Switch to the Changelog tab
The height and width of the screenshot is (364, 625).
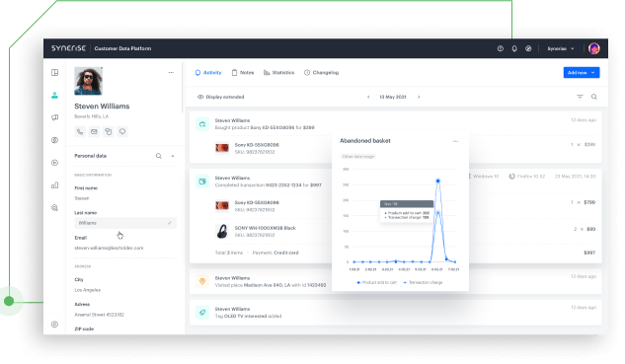coord(321,72)
